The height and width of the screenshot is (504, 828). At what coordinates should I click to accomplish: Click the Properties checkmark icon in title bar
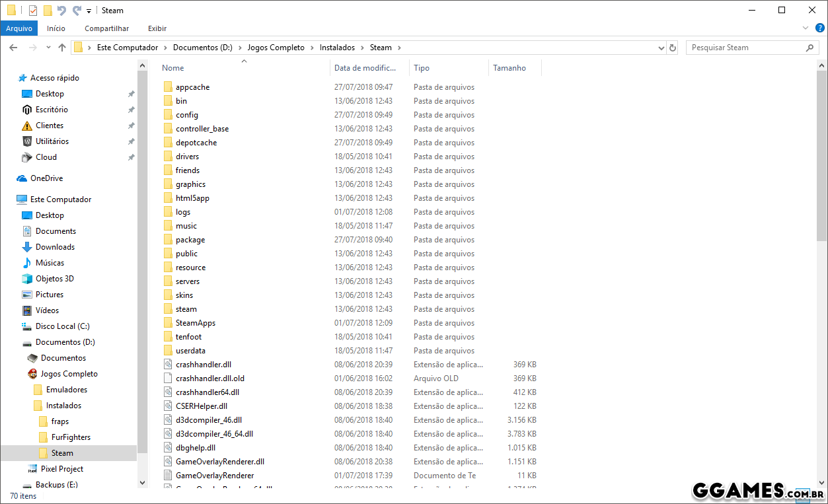[33, 11]
